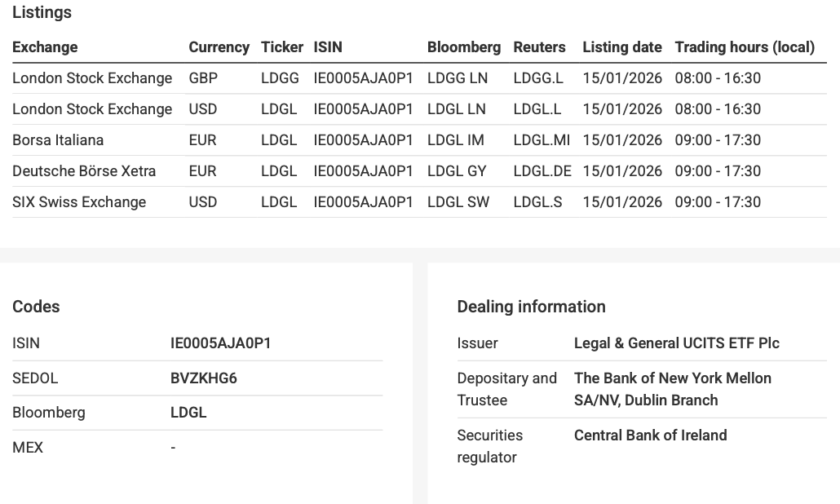Click the Exchange column header
This screenshot has height=504, width=840.
pos(45,47)
